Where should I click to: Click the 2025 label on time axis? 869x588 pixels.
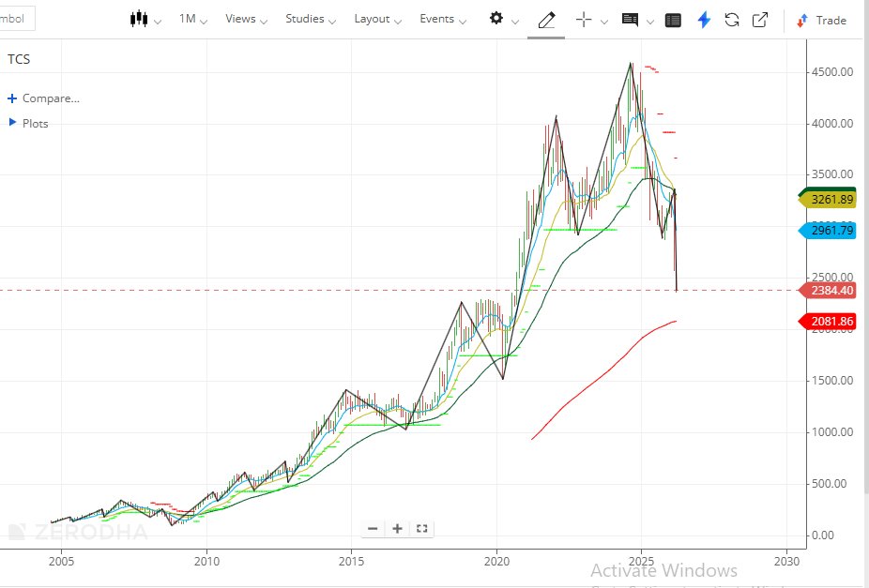pos(641,562)
